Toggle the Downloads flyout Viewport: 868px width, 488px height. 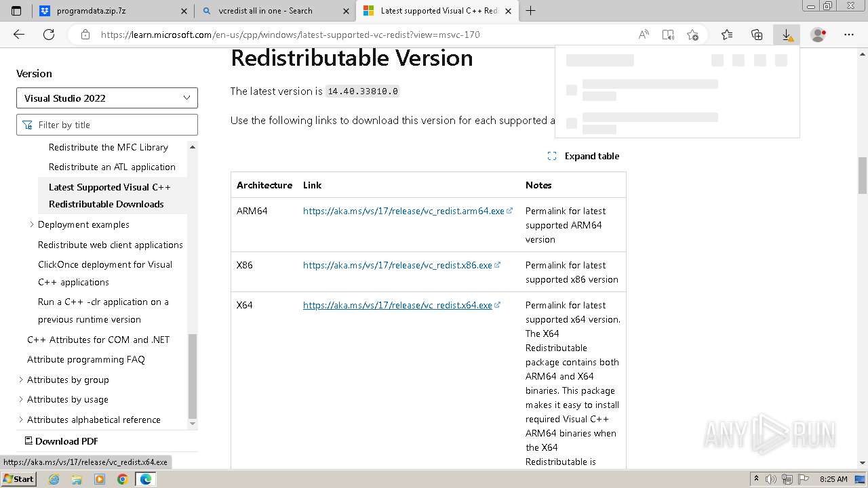[x=787, y=35]
